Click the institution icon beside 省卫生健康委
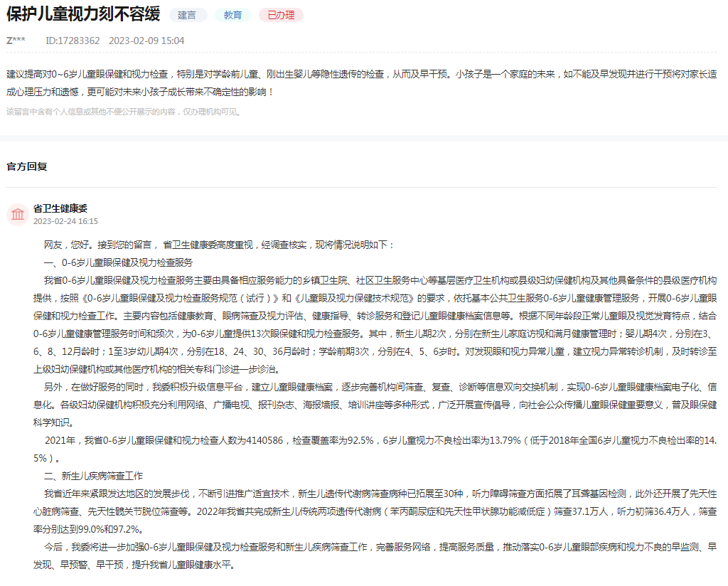The image size is (728, 586). click(x=18, y=215)
